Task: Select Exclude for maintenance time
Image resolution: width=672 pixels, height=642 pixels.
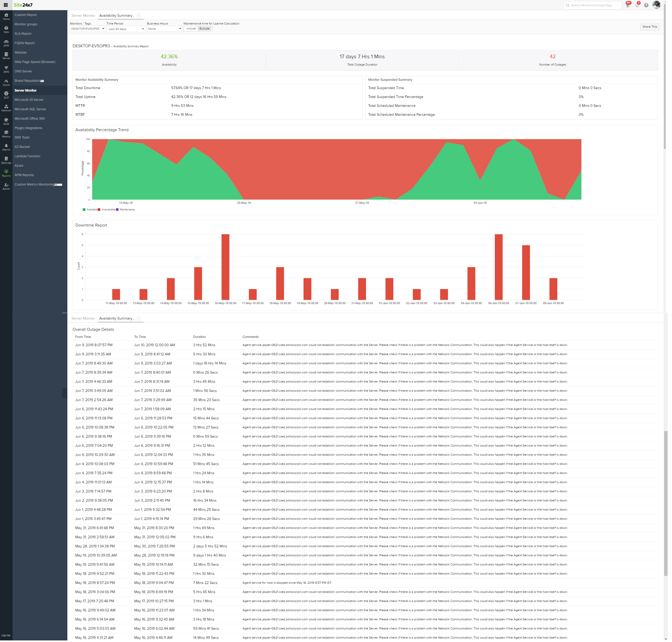Action: [x=204, y=29]
